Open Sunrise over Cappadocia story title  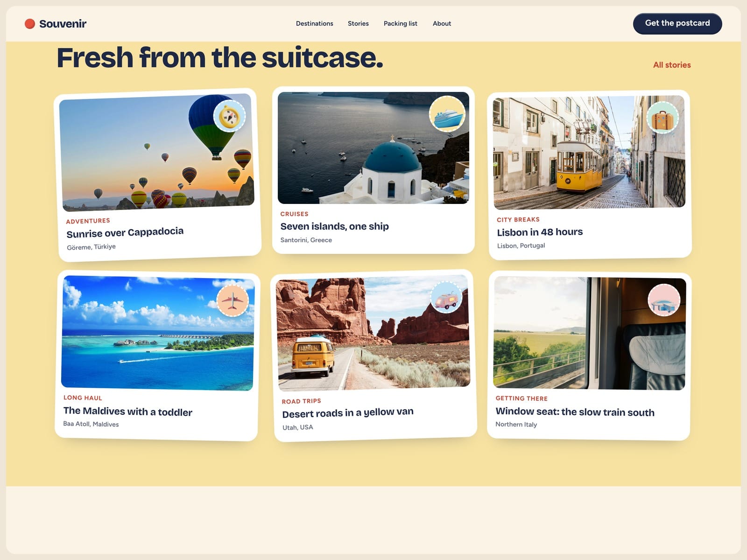tap(125, 232)
